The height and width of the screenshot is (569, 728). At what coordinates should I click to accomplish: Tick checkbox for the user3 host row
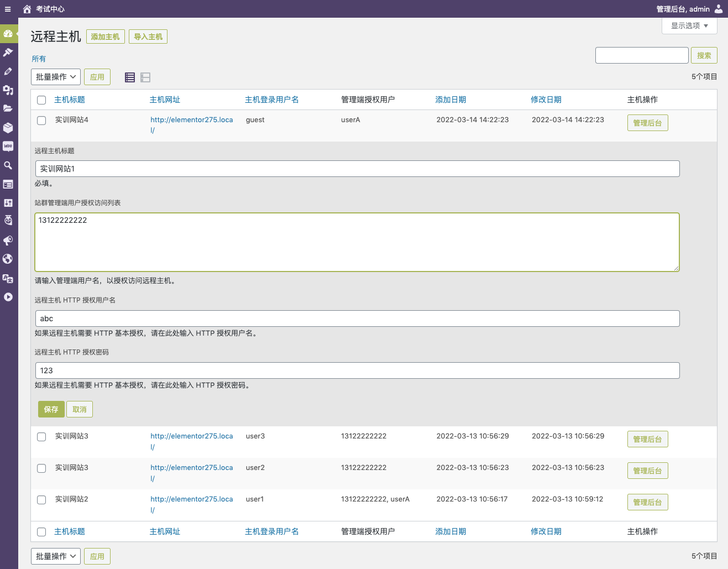coord(41,437)
